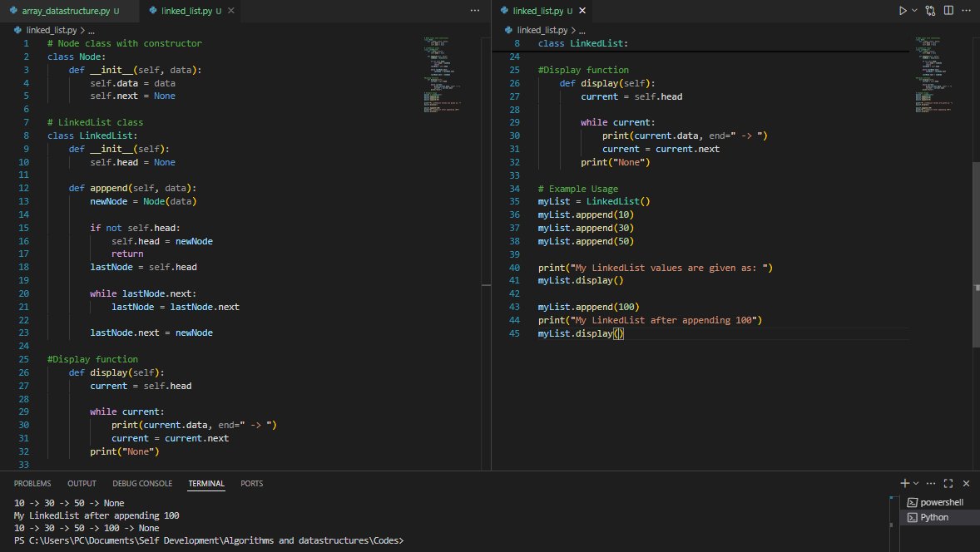Click line number 45 in right editor

tap(514, 333)
